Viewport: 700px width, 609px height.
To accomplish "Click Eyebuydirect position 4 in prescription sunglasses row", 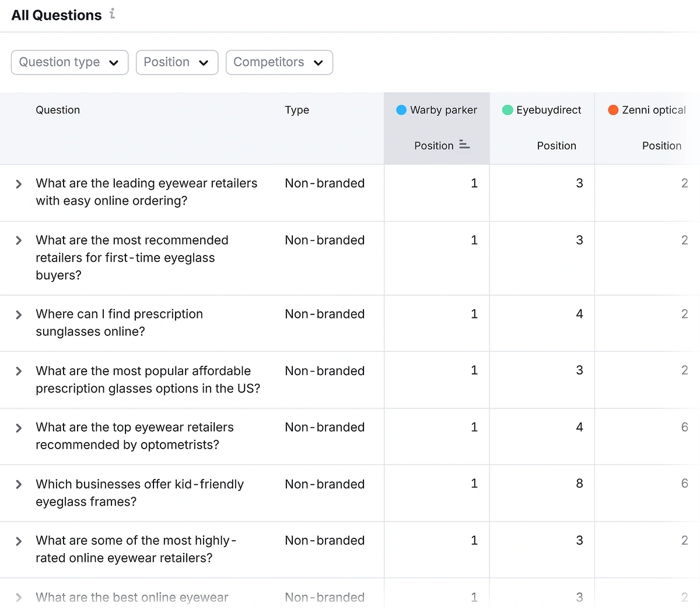I will 579,314.
